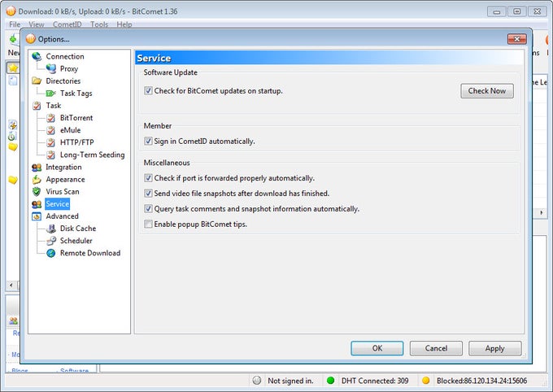Screen dimensions: 553x392
Task: Click the Task clipboard icon
Action: tap(37, 106)
